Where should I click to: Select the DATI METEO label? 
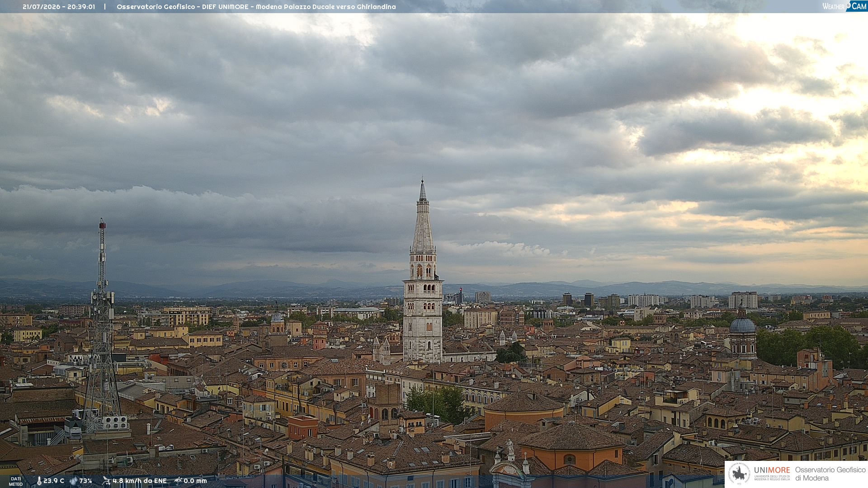16,481
